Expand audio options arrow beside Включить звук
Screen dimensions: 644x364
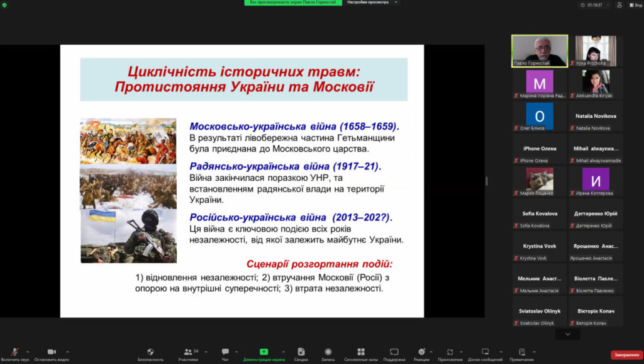coord(27,351)
